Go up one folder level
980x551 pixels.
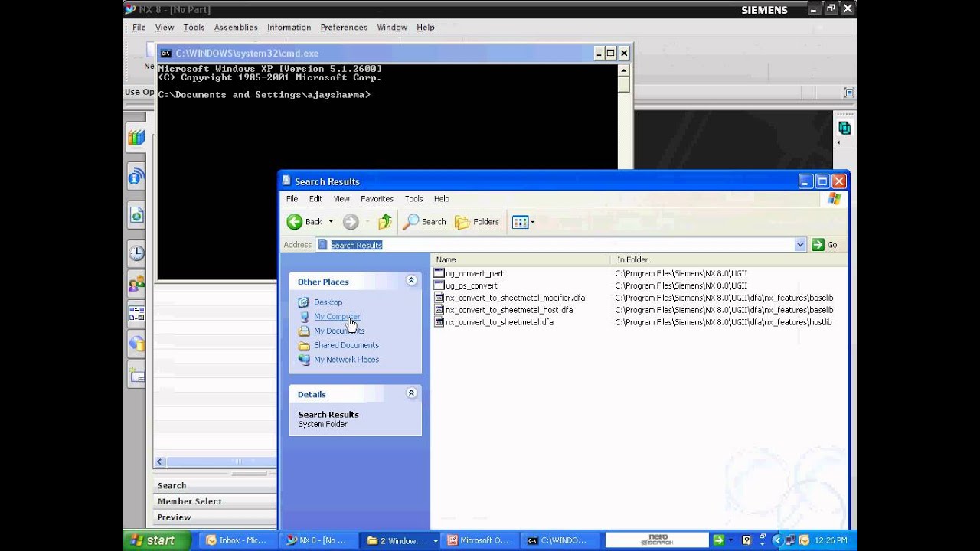[385, 222]
